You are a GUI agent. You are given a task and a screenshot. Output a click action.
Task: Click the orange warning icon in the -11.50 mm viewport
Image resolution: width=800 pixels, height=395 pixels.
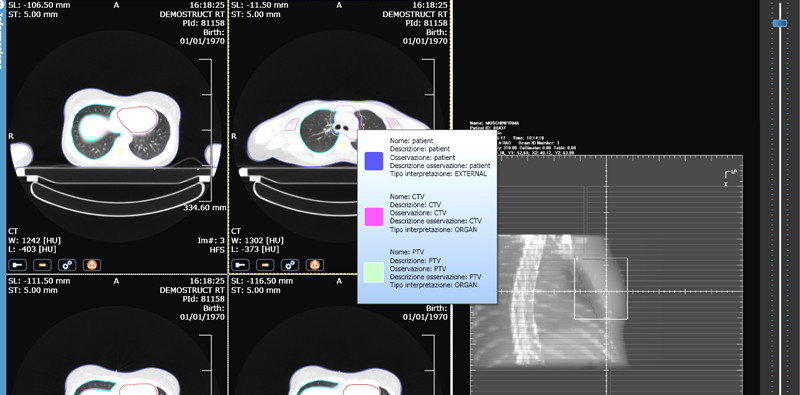click(315, 265)
